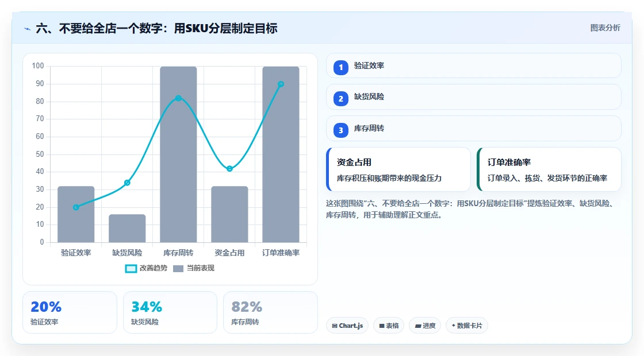Click the text 库存积压和账期带来的现金压力
This screenshot has height=356, width=644.
[x=389, y=179]
